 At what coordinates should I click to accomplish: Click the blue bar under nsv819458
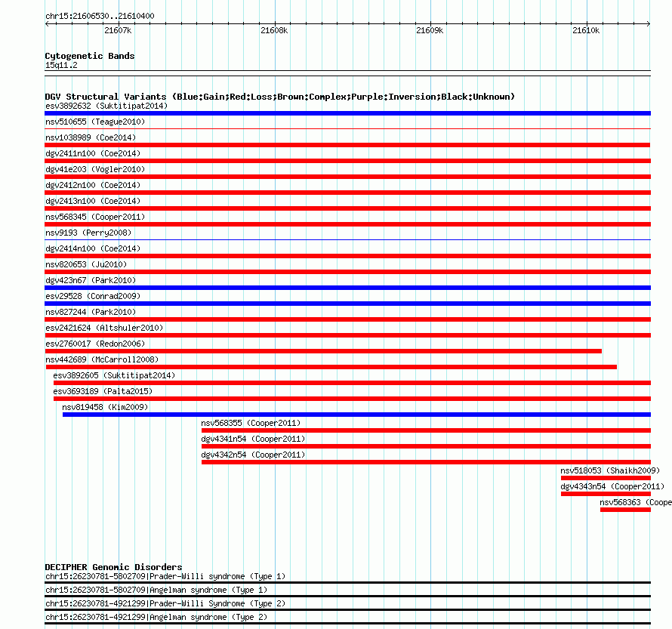click(x=356, y=415)
